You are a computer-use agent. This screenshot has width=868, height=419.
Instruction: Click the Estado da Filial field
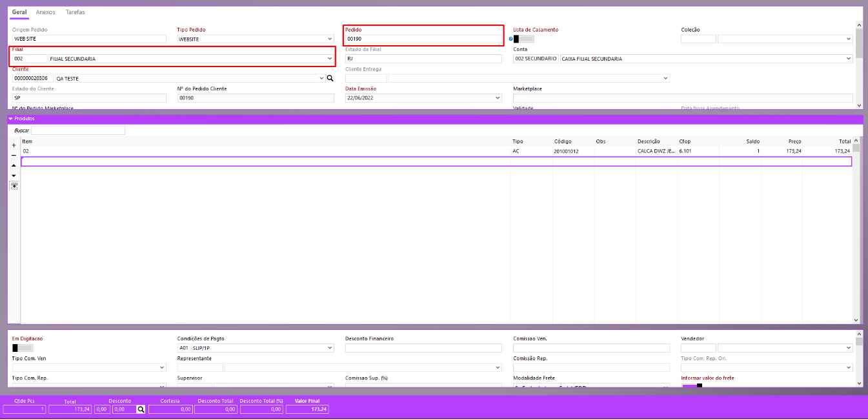[424, 59]
